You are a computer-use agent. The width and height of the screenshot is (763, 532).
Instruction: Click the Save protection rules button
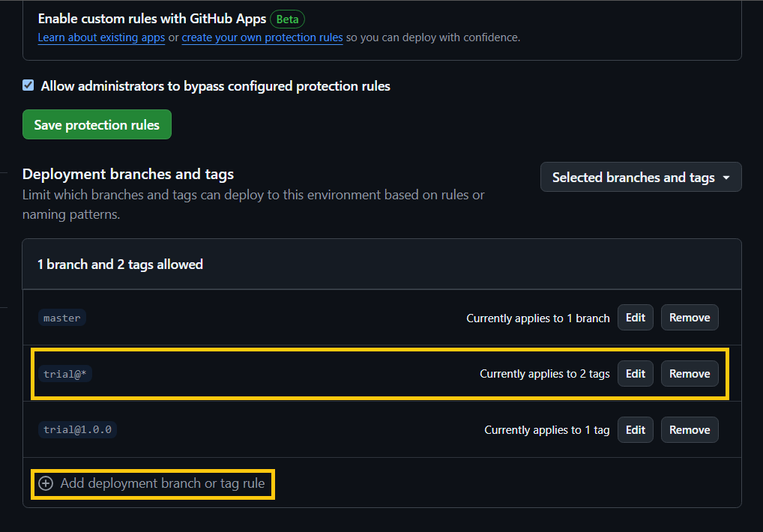coord(97,124)
